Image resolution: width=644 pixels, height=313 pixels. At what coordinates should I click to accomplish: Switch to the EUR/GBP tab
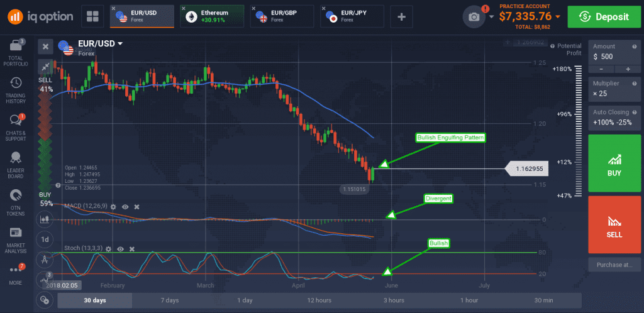pos(282,16)
